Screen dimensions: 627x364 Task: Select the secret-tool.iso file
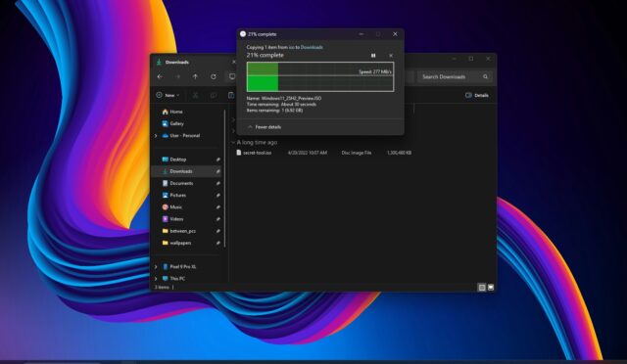(254, 153)
